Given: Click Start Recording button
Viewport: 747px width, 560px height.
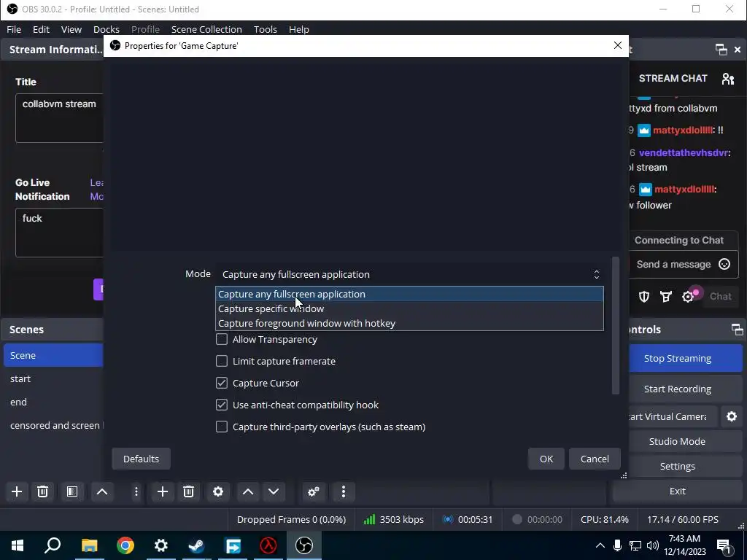Looking at the screenshot, I should coord(686,389).
